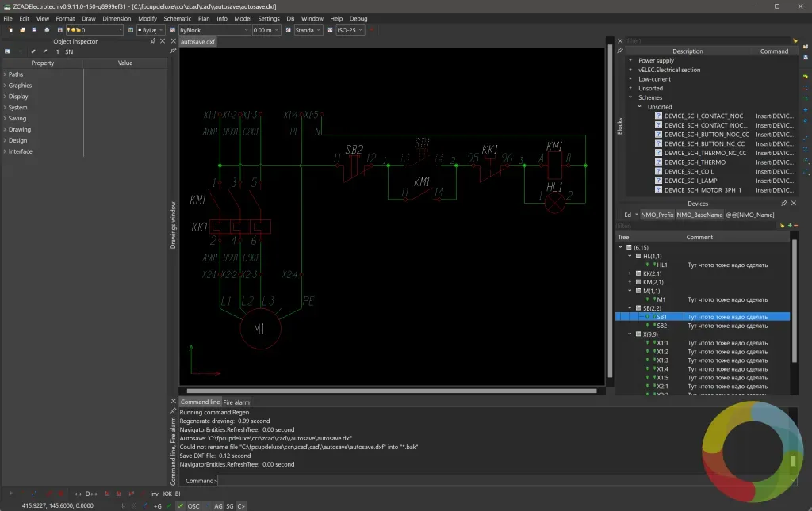Viewport: 812px width, 511px height.
Task: Click the first pencil icon in Object inspector toolbar
Action: coord(33,51)
